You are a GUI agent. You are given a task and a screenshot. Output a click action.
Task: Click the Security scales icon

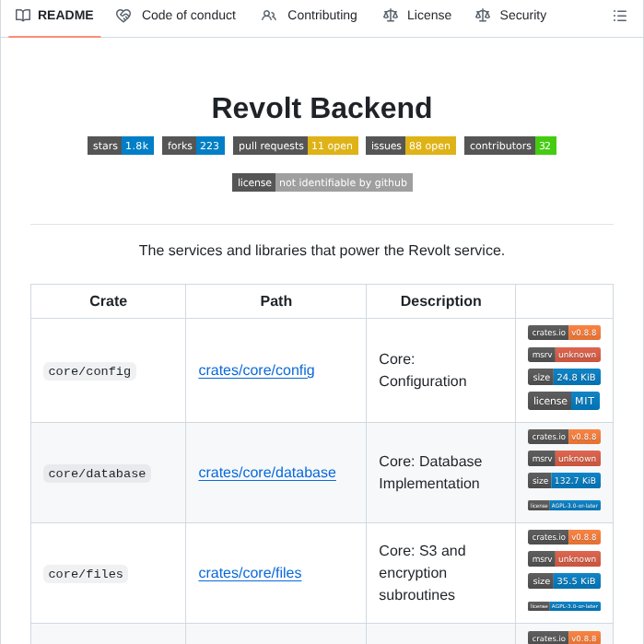(483, 16)
